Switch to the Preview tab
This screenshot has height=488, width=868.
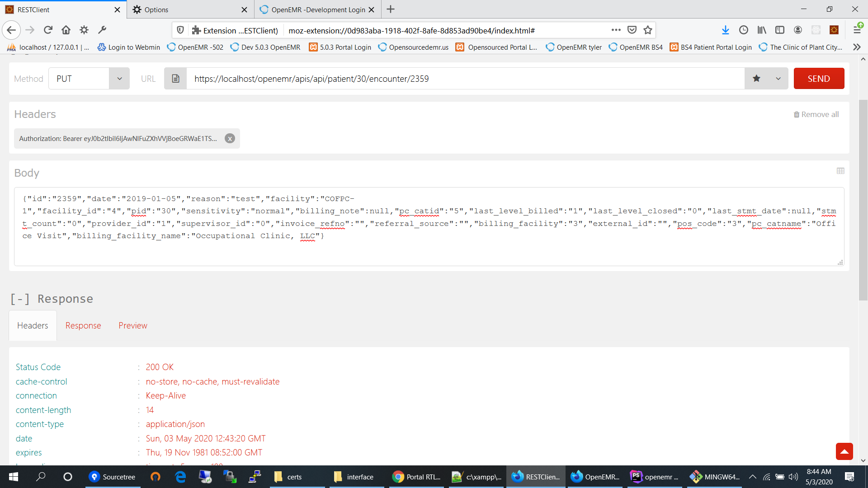point(132,325)
